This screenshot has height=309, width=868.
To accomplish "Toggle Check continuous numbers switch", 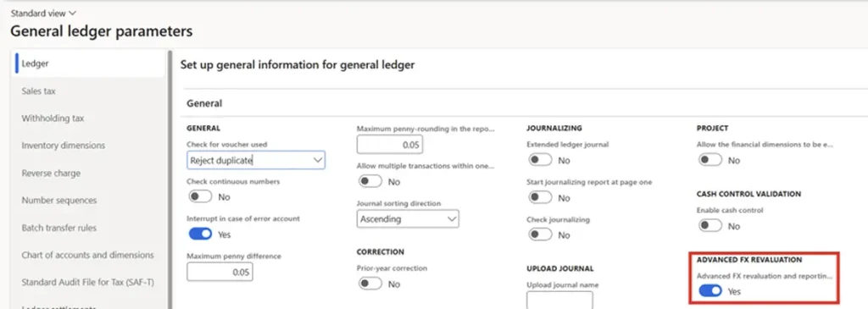I will (200, 196).
